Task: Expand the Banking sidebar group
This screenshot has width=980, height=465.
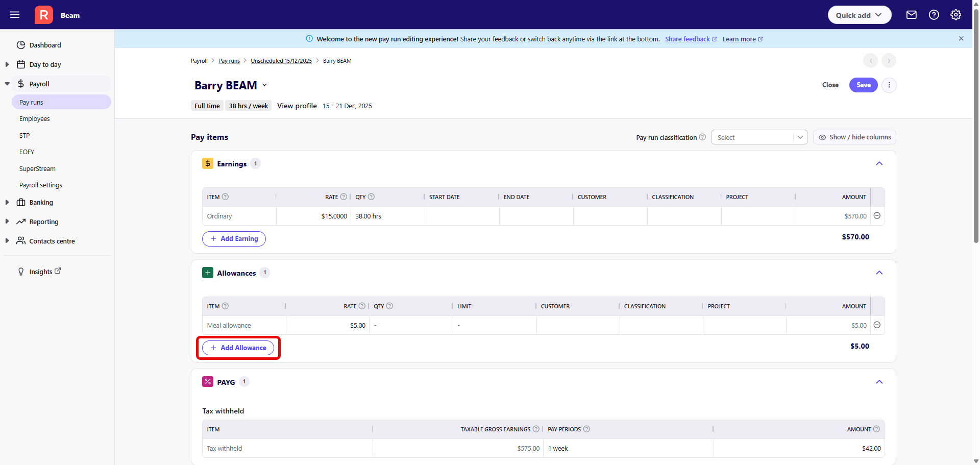Action: (7, 202)
